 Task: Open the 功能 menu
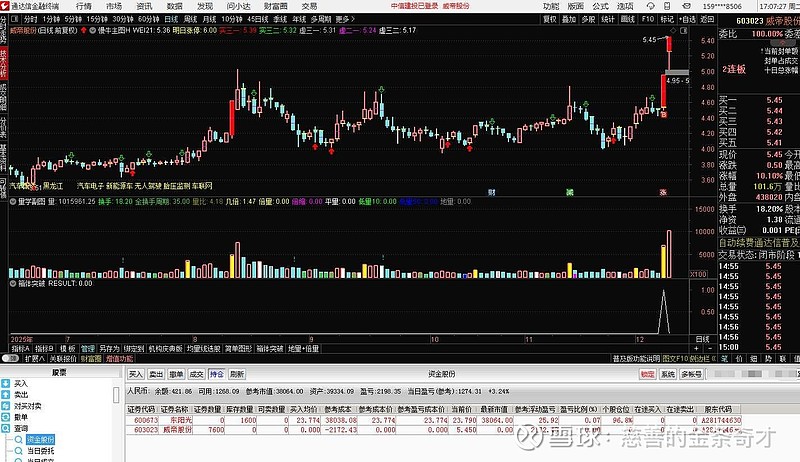coord(551,6)
